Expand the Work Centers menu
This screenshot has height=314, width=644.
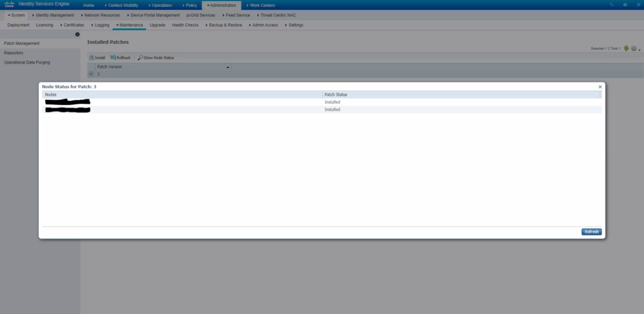[x=261, y=5]
